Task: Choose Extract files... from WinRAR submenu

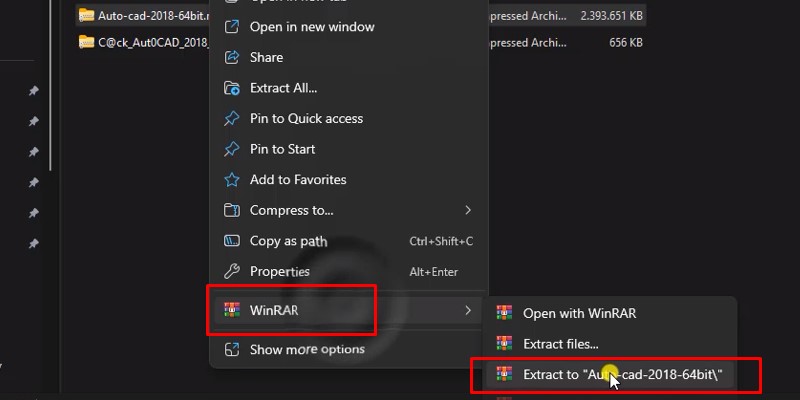Action: click(x=561, y=344)
